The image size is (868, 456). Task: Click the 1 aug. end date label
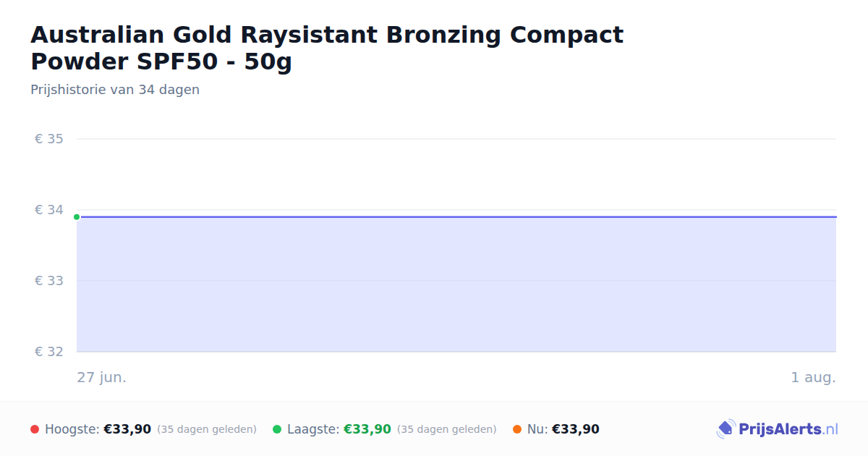click(813, 377)
